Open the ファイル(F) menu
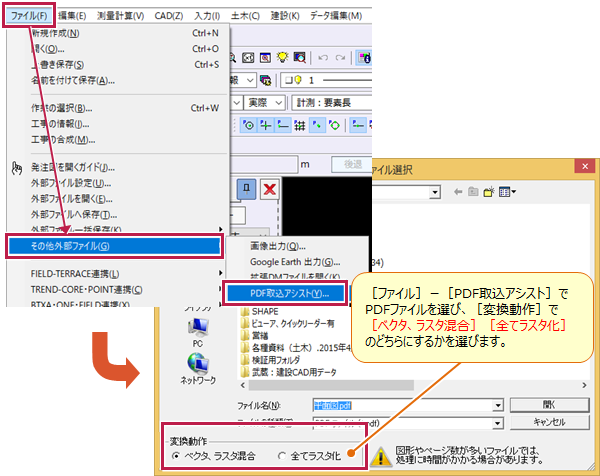The image size is (600, 476). click(x=29, y=16)
